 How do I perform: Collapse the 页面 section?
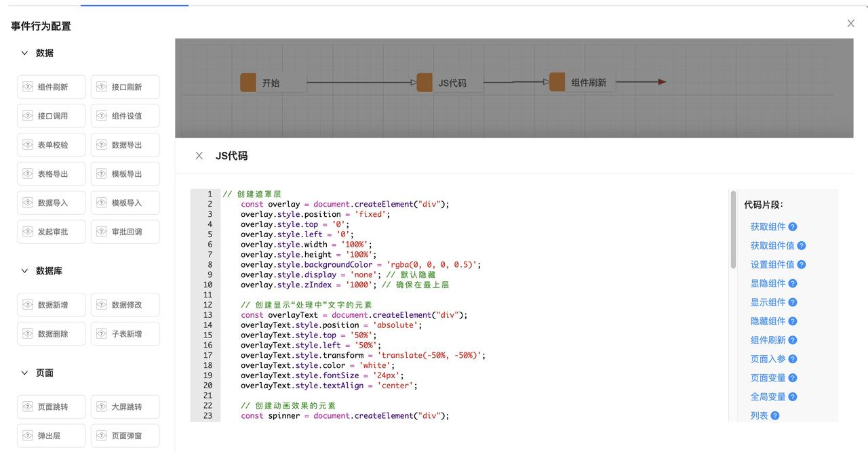click(25, 373)
